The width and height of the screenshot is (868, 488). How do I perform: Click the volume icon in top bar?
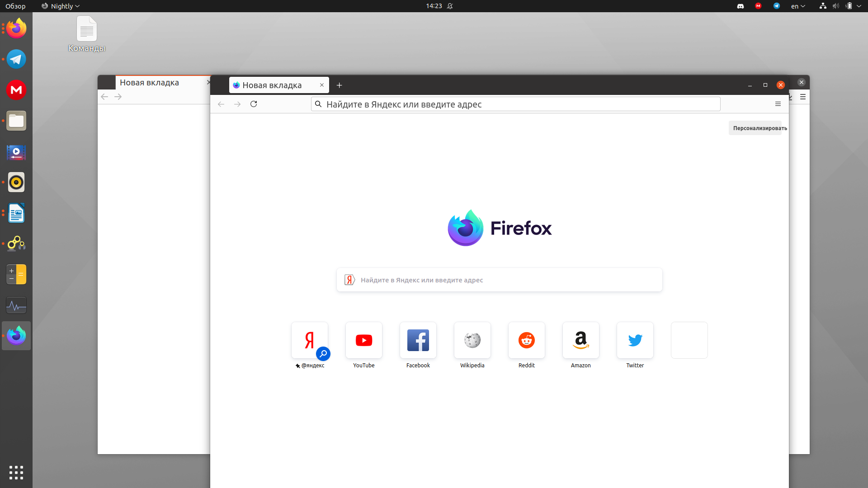pos(836,6)
